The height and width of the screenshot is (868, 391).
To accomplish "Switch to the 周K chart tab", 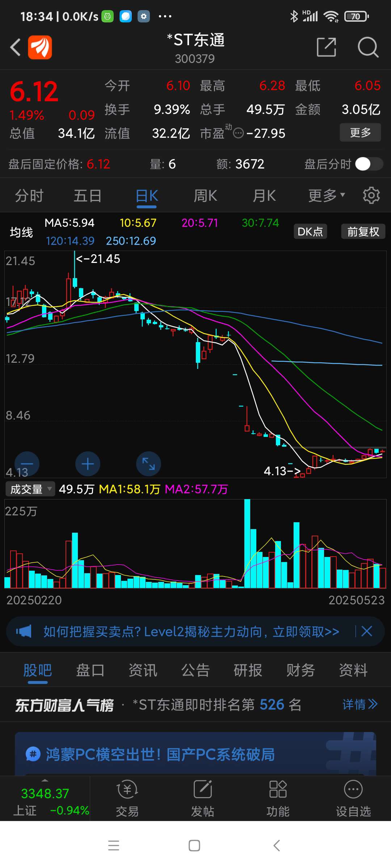I will click(205, 196).
